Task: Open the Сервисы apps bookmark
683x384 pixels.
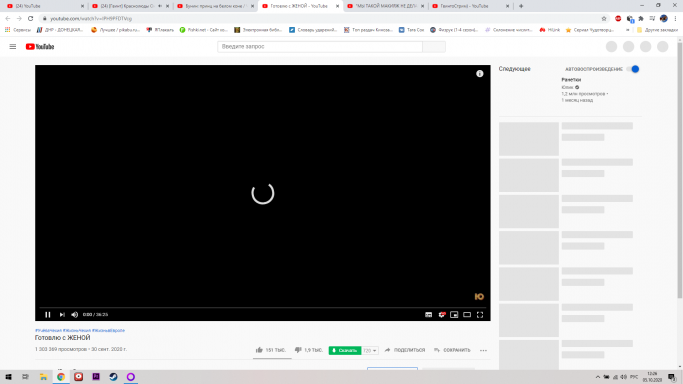Action: pyautogui.click(x=18, y=30)
